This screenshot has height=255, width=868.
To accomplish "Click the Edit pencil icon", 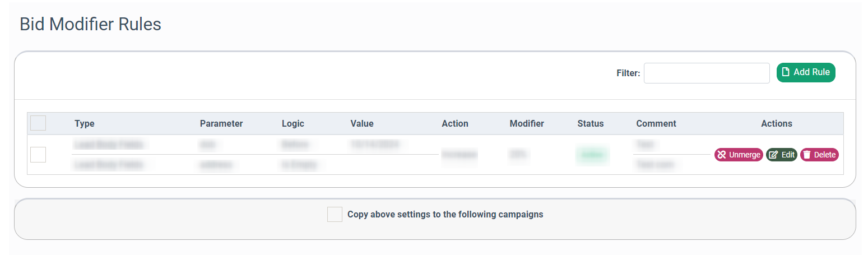I will click(x=774, y=155).
